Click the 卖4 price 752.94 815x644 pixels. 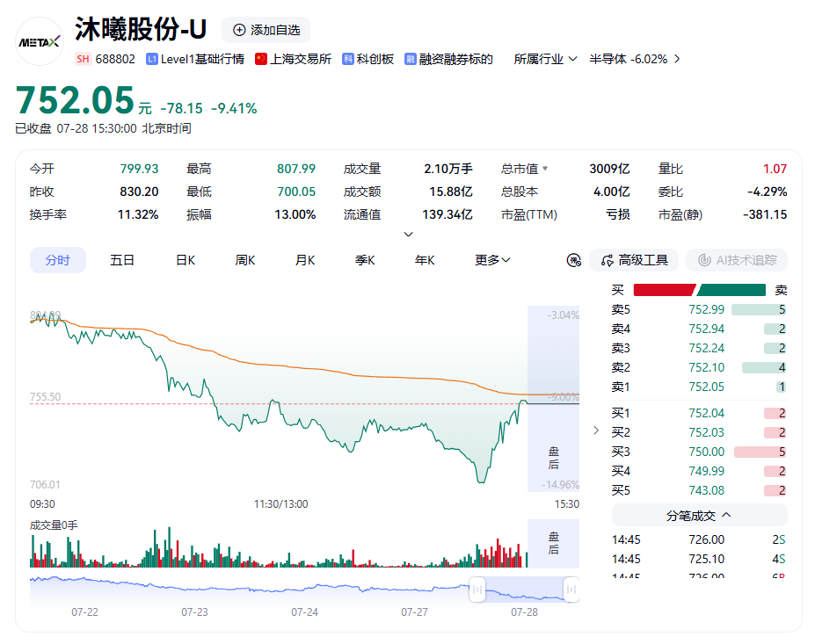[x=706, y=329]
